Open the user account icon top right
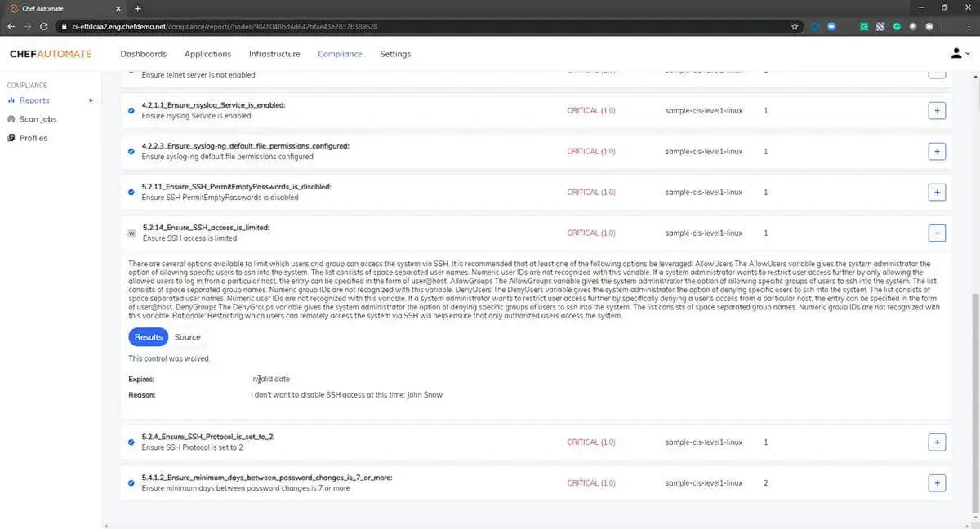 pyautogui.click(x=955, y=53)
